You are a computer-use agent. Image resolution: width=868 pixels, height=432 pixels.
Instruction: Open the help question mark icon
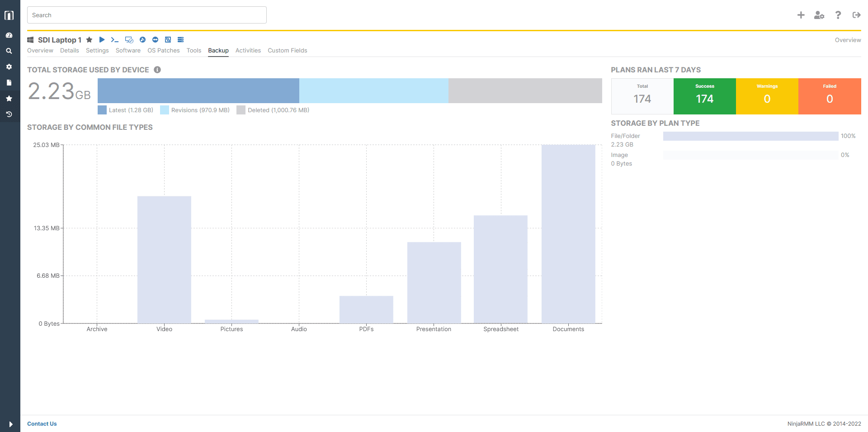point(838,15)
